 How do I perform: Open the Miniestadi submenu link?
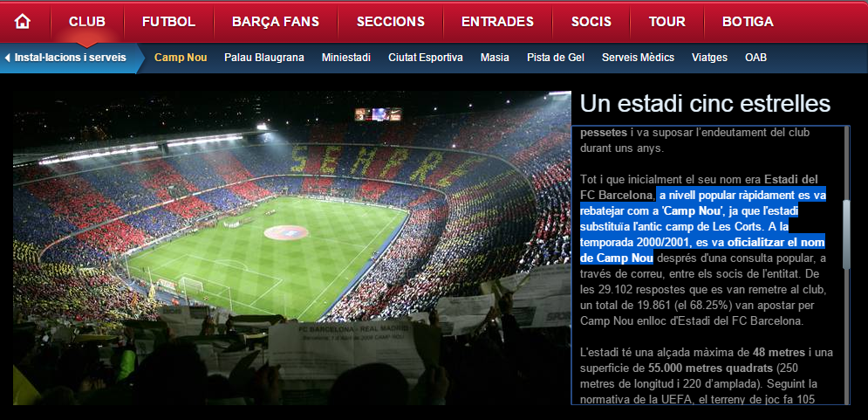pos(346,58)
